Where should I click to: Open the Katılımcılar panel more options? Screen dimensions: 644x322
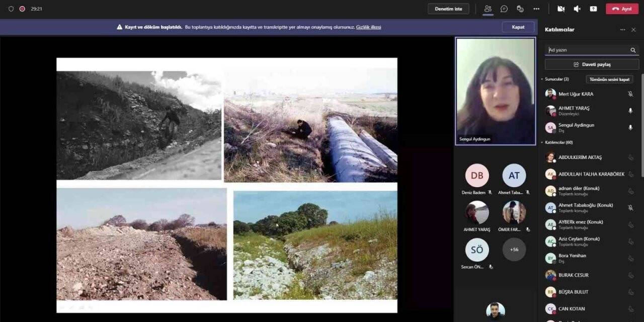622,30
